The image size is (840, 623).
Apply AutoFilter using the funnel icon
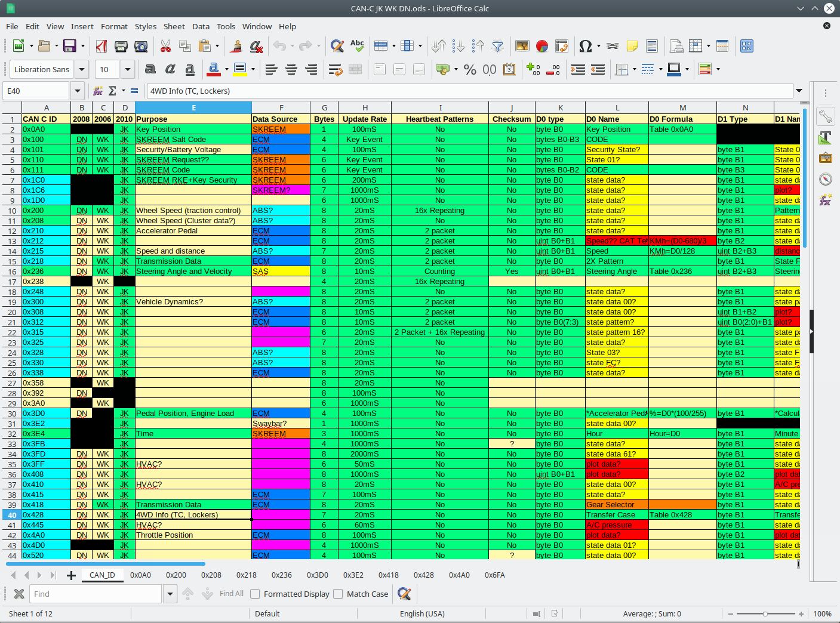pyautogui.click(x=498, y=46)
